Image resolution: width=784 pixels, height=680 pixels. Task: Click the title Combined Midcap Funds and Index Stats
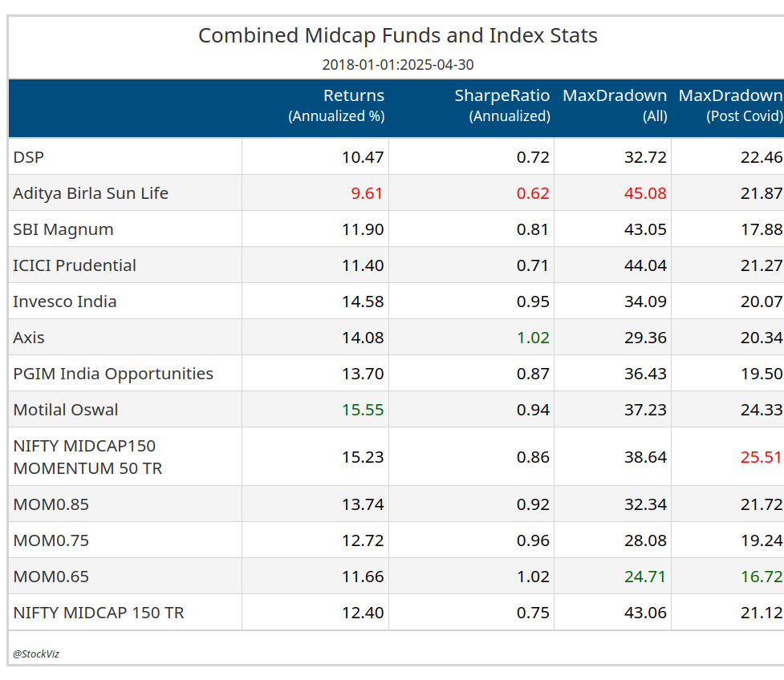(398, 35)
